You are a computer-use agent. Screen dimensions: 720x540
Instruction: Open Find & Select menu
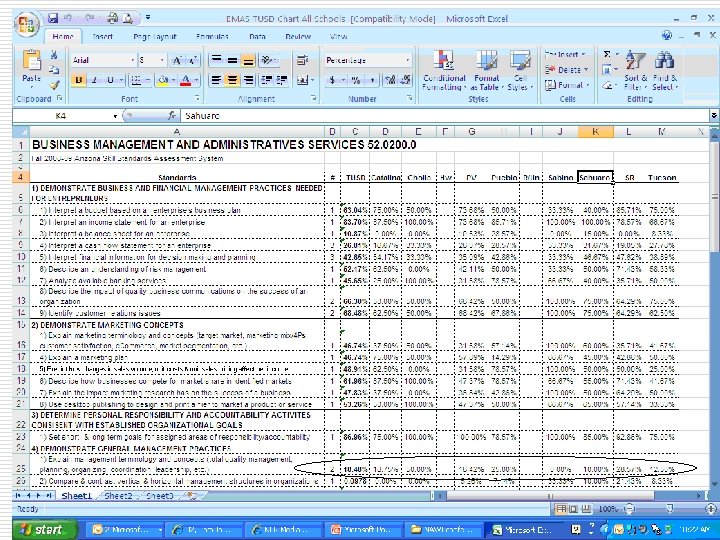664,70
